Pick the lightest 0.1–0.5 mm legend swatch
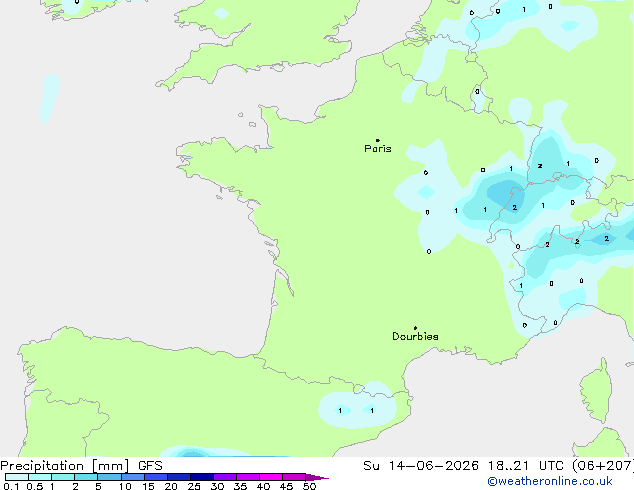The height and width of the screenshot is (490, 634). click(x=17, y=477)
